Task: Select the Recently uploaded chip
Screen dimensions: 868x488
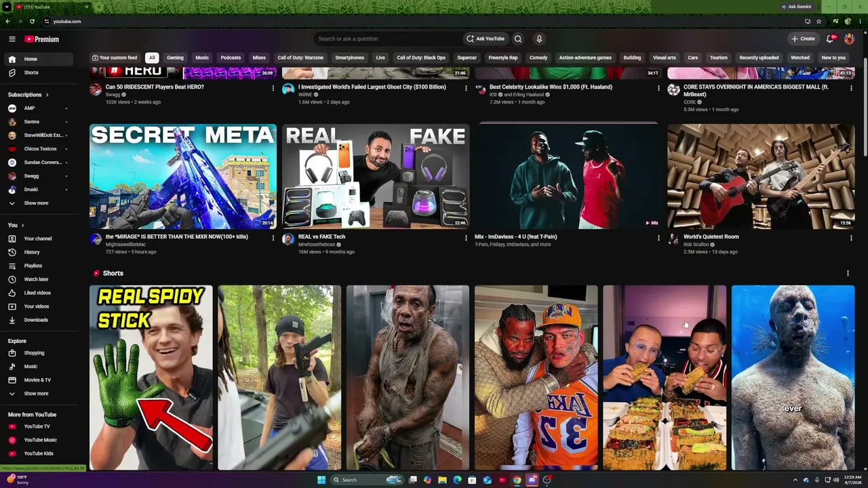Action: click(x=759, y=58)
